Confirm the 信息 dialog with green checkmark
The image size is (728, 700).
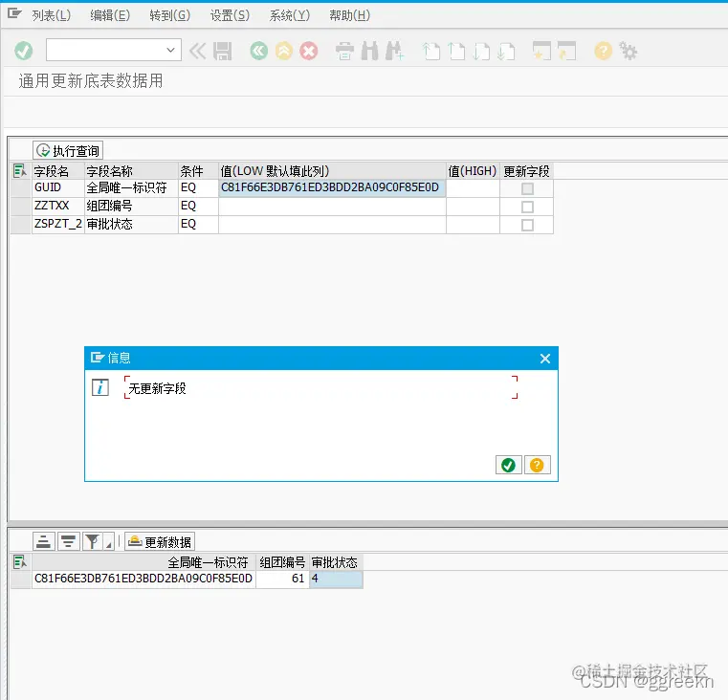coord(508,465)
